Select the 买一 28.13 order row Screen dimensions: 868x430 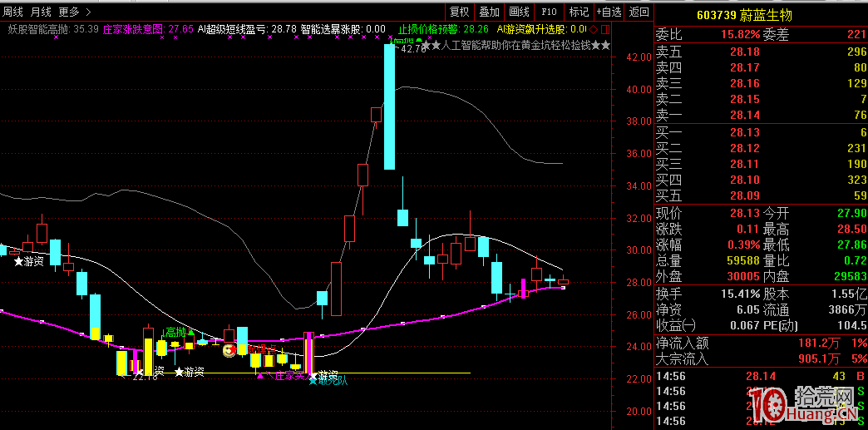click(761, 132)
